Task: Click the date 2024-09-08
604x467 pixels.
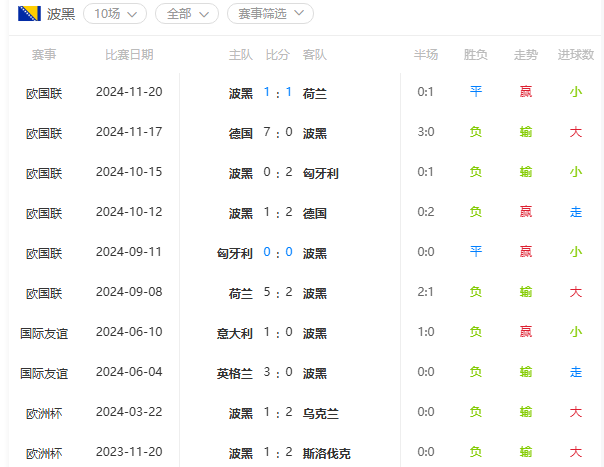Action: pyautogui.click(x=129, y=292)
